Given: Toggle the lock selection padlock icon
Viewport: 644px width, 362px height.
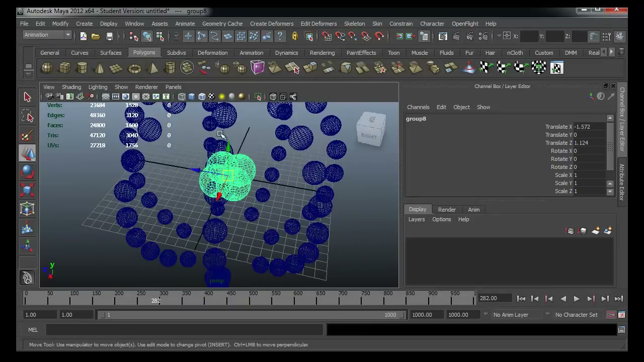Looking at the screenshot, I should pos(295,36).
